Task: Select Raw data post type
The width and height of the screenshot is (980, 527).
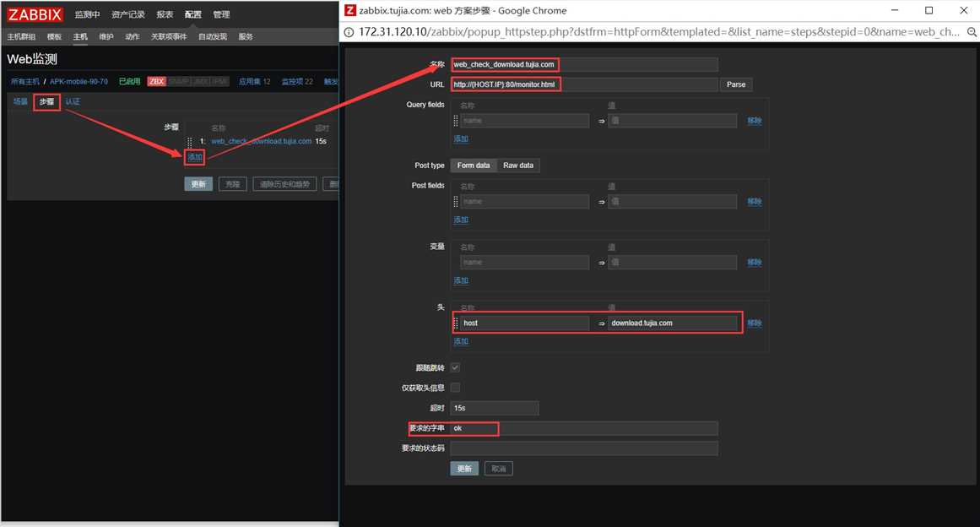Action: pos(518,166)
